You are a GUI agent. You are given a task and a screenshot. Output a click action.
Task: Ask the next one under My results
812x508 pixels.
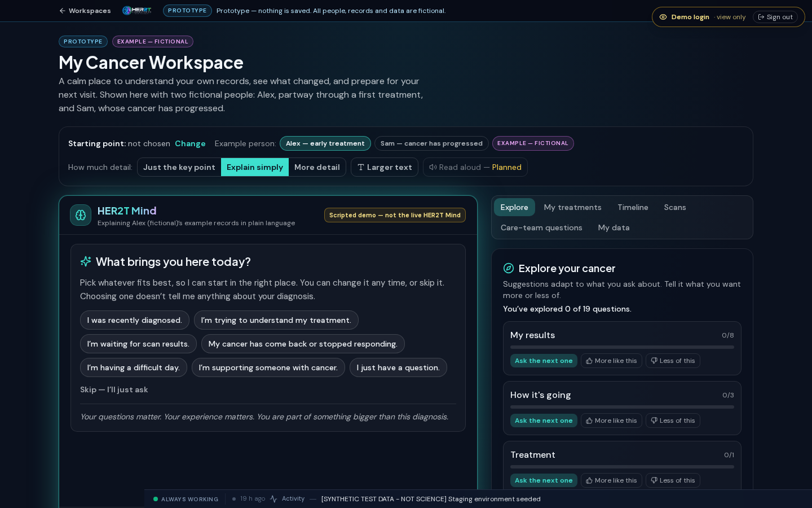click(544, 361)
